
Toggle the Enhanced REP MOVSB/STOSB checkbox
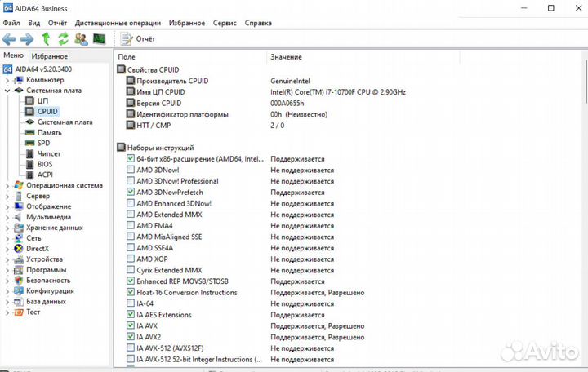click(130, 281)
